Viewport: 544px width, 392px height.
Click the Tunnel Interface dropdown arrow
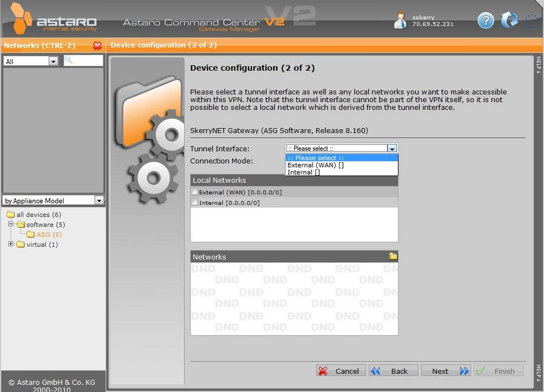click(392, 149)
